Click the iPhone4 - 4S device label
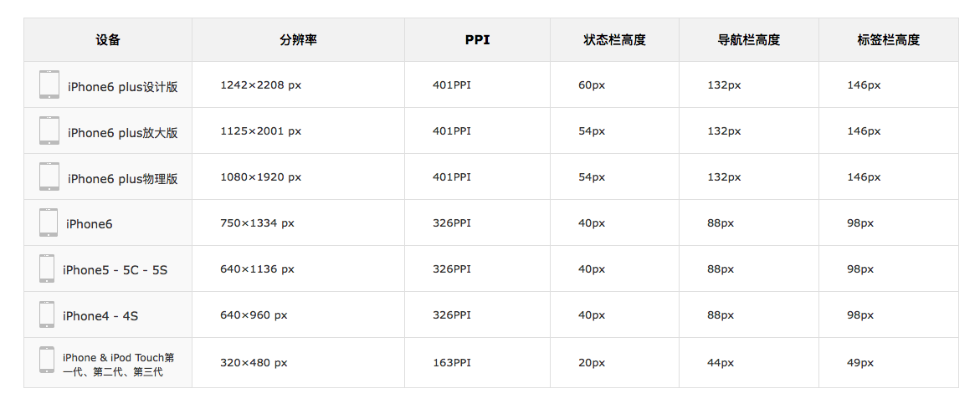 [100, 316]
